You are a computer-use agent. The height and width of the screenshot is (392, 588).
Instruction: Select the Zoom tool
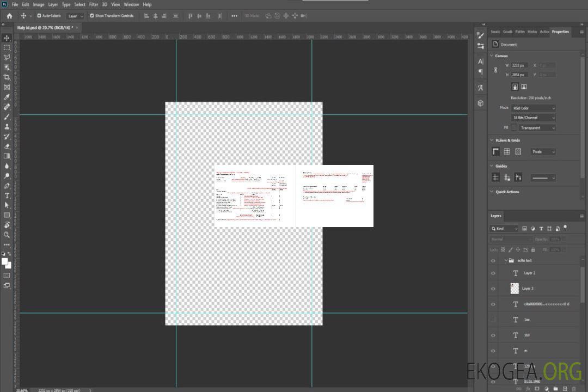[7, 235]
